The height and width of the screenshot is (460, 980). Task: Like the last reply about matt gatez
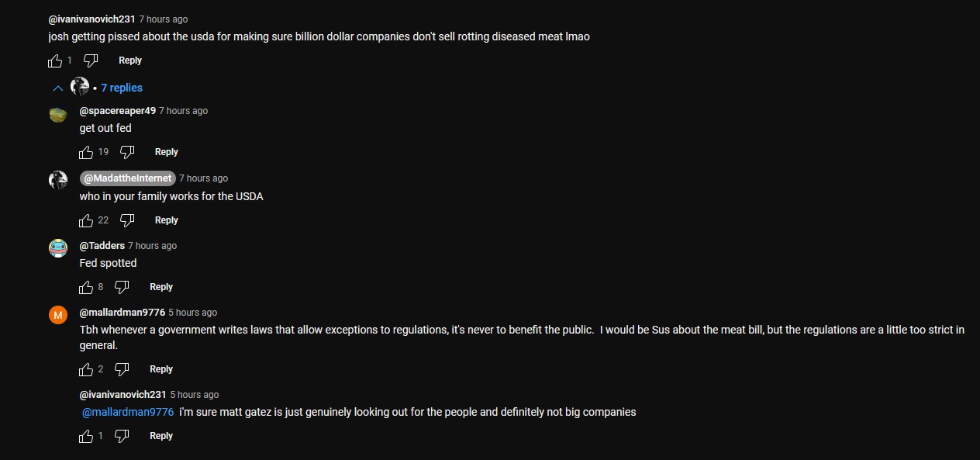pos(86,436)
